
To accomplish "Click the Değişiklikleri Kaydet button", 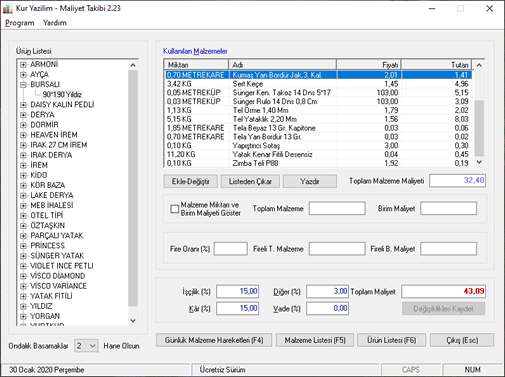I will 443,309.
